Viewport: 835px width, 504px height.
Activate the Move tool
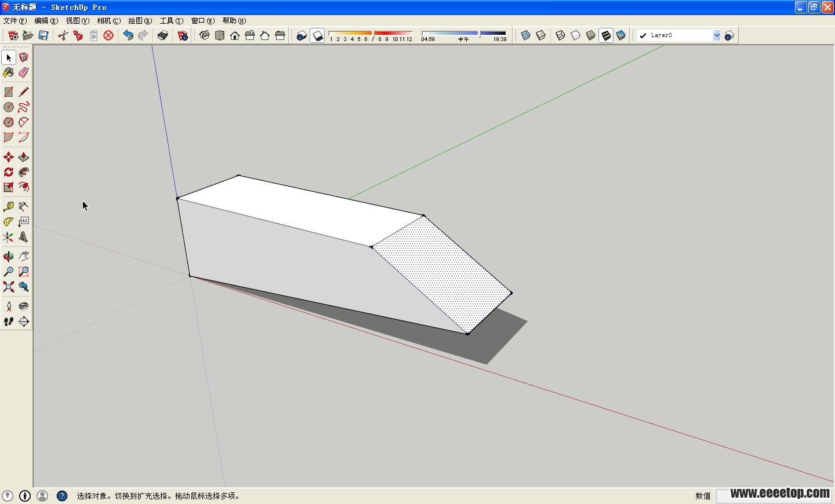click(x=9, y=157)
